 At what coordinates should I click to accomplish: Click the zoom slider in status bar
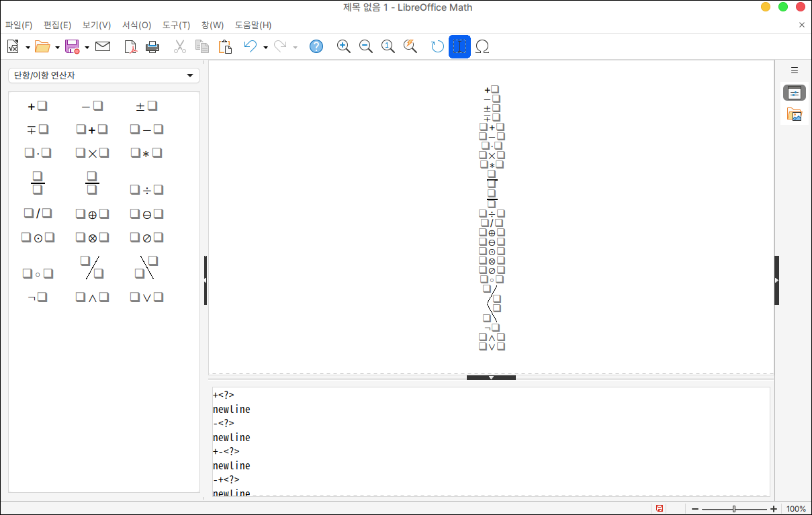pos(734,509)
